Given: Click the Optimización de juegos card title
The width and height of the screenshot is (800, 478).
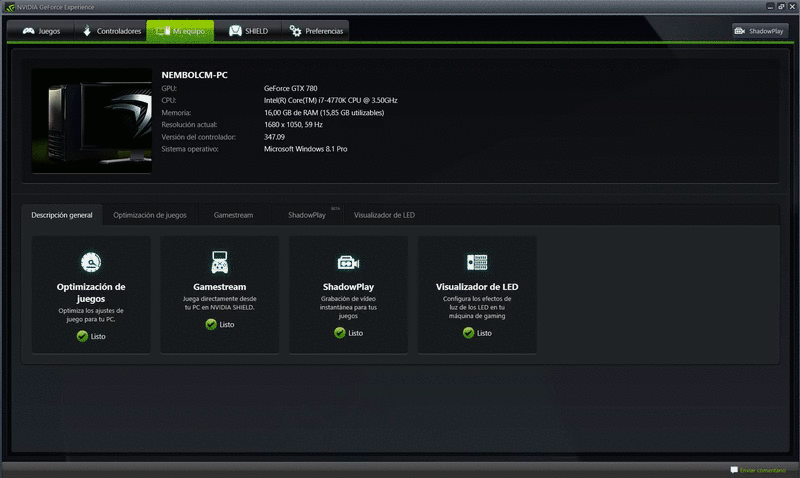Looking at the screenshot, I should 91,293.
